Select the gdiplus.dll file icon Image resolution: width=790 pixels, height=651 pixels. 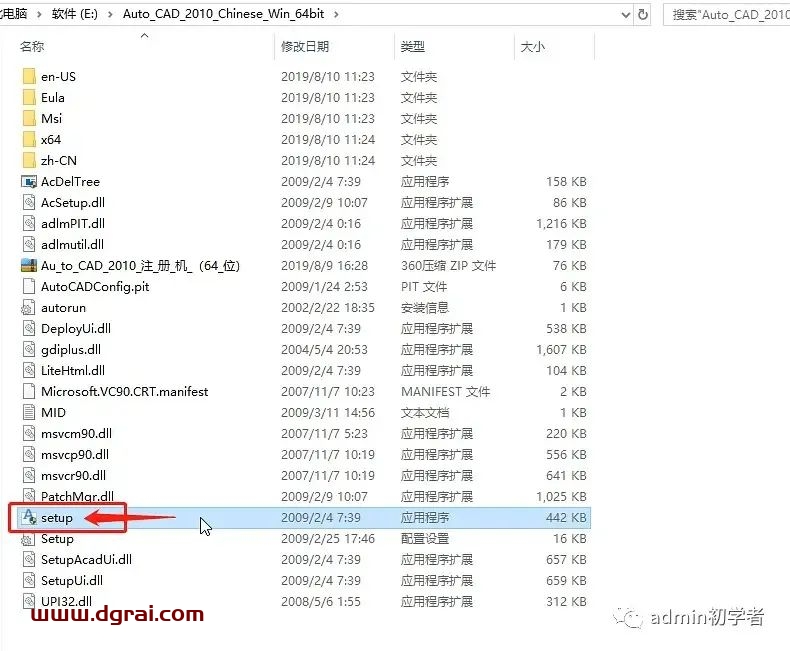click(29, 350)
